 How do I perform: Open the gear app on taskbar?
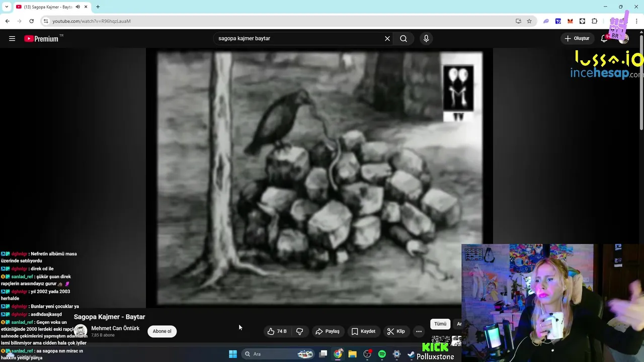[396, 354]
